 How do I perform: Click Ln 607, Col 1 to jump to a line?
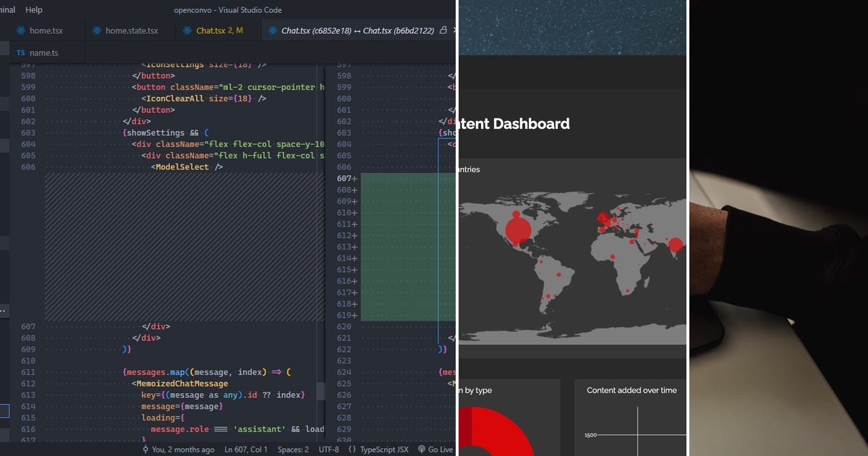pos(246,449)
